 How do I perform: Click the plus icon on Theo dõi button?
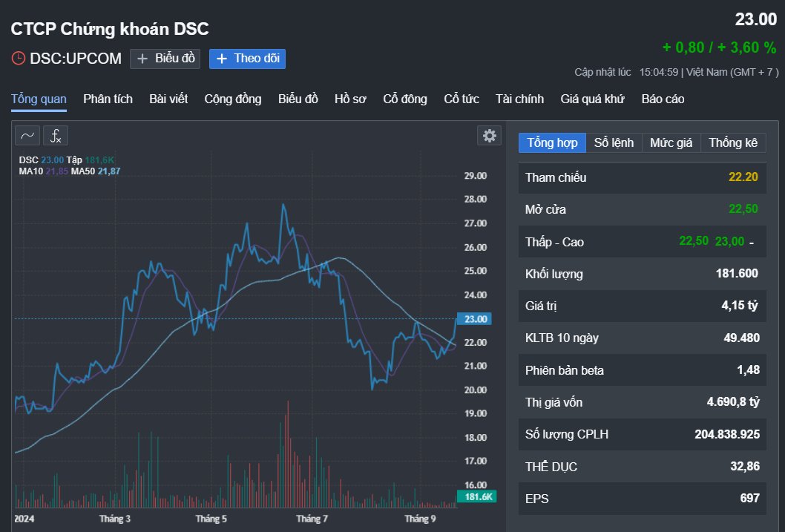[222, 59]
